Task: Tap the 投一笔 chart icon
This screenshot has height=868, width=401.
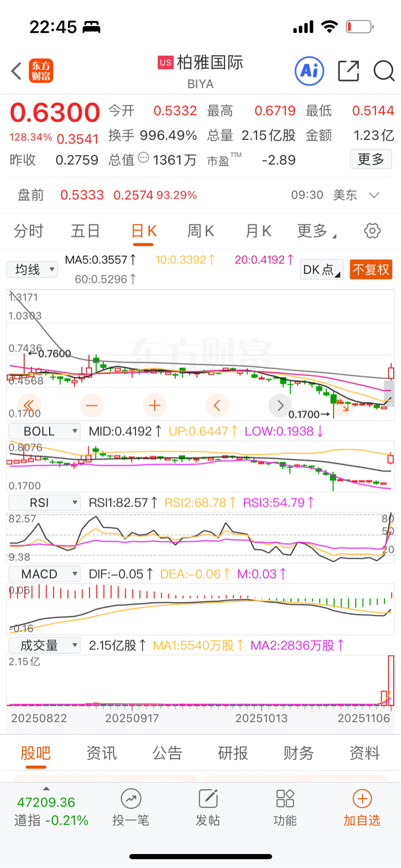Action: point(131,799)
